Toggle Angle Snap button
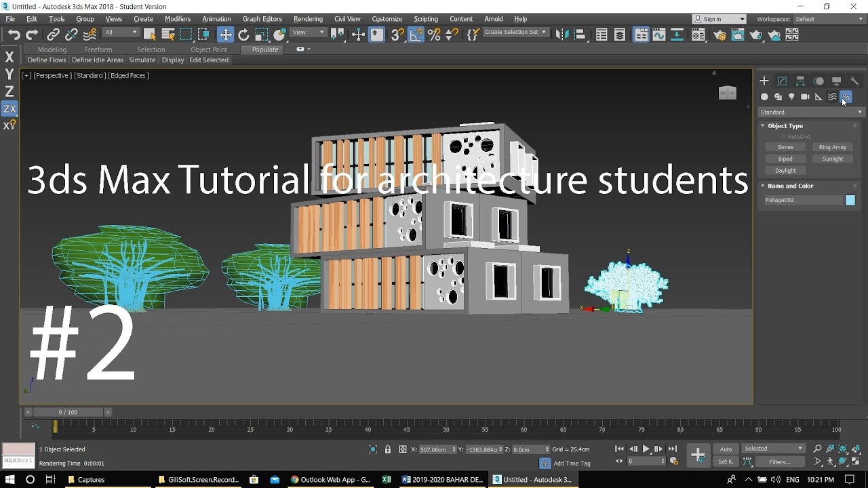Viewport: 868px width, 488px height. (416, 35)
